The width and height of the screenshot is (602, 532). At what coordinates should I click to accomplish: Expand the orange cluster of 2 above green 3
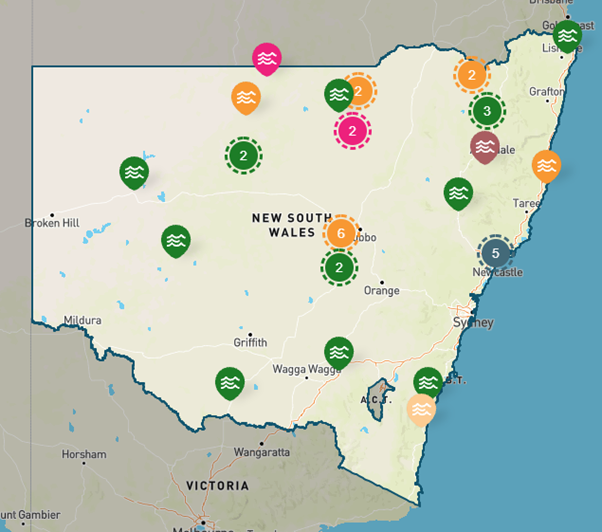pos(472,74)
